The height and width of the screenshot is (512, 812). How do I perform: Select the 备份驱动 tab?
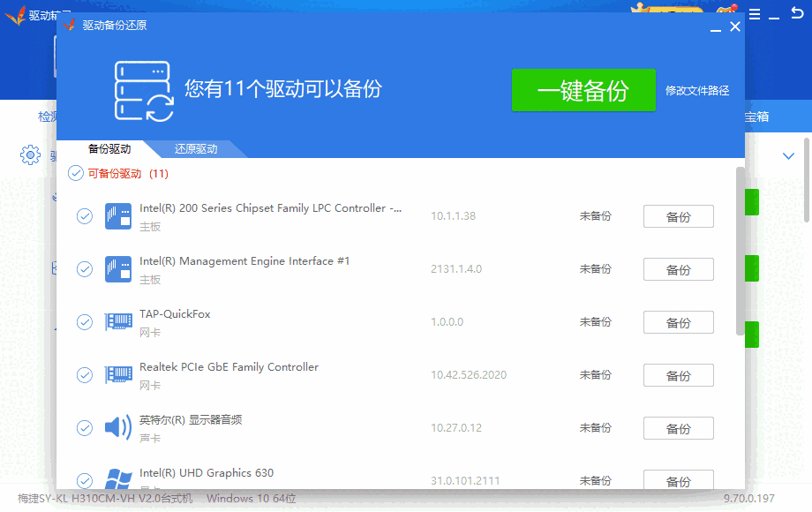point(109,149)
